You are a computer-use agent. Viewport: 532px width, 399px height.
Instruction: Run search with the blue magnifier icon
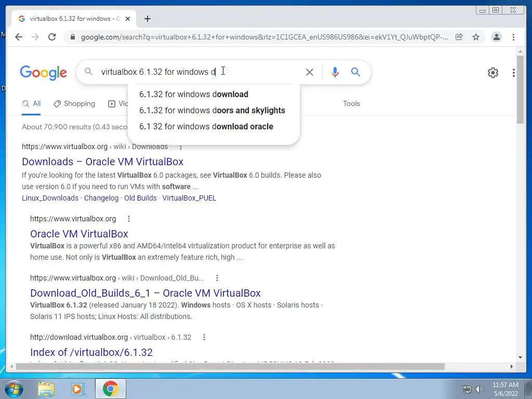tap(355, 72)
